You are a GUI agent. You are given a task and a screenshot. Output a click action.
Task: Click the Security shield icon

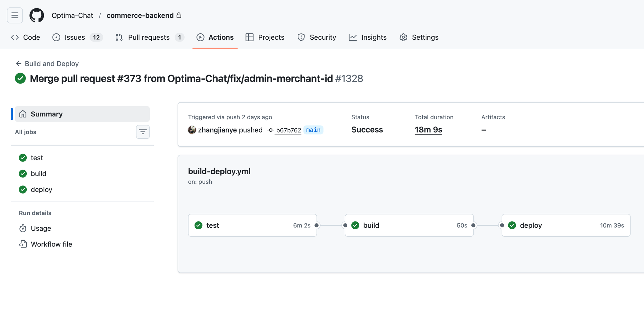301,37
